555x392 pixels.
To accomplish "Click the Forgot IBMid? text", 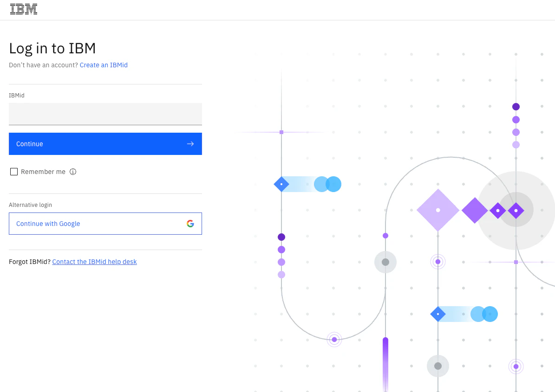I will click(30, 262).
